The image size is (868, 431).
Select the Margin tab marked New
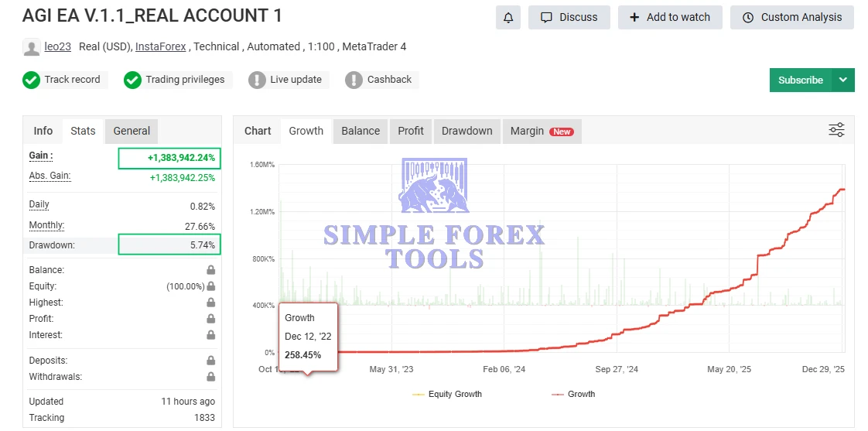(541, 131)
